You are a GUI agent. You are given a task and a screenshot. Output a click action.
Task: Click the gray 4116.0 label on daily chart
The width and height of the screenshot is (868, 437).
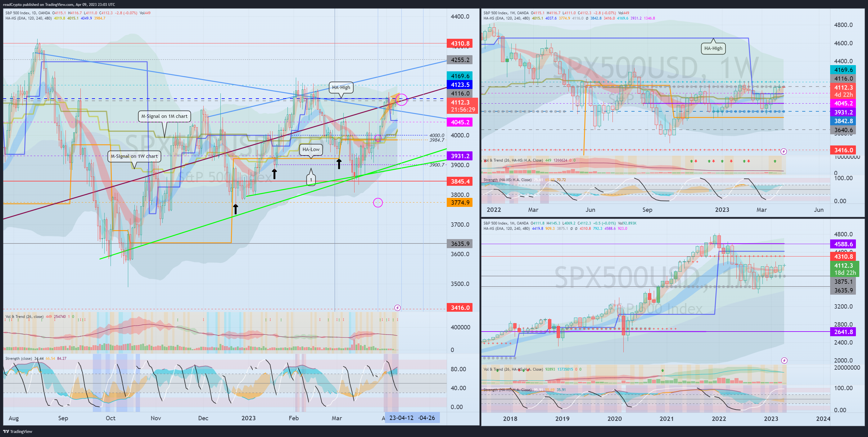459,94
